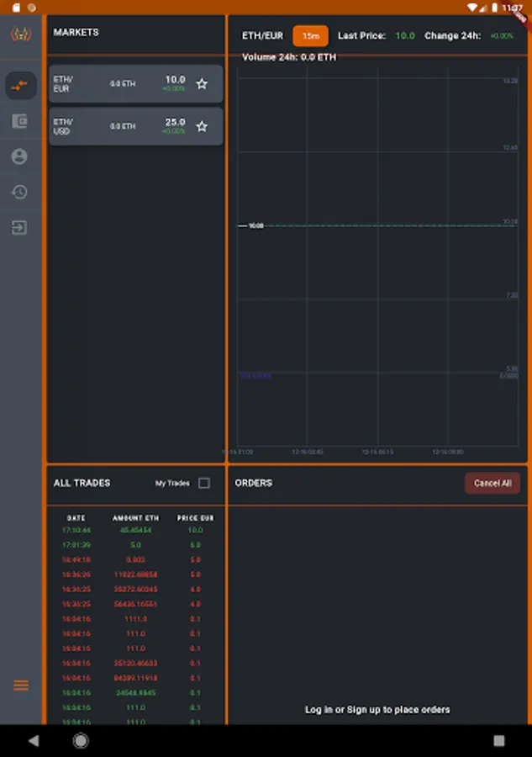
Task: Select the ETH/EUR market row
Action: (x=136, y=83)
